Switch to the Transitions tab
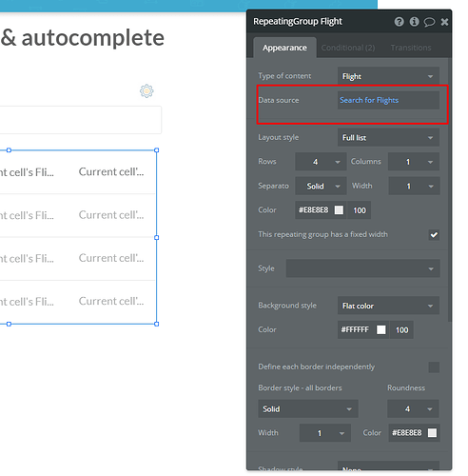Viewport: 468px width, 476px height. coord(411,48)
